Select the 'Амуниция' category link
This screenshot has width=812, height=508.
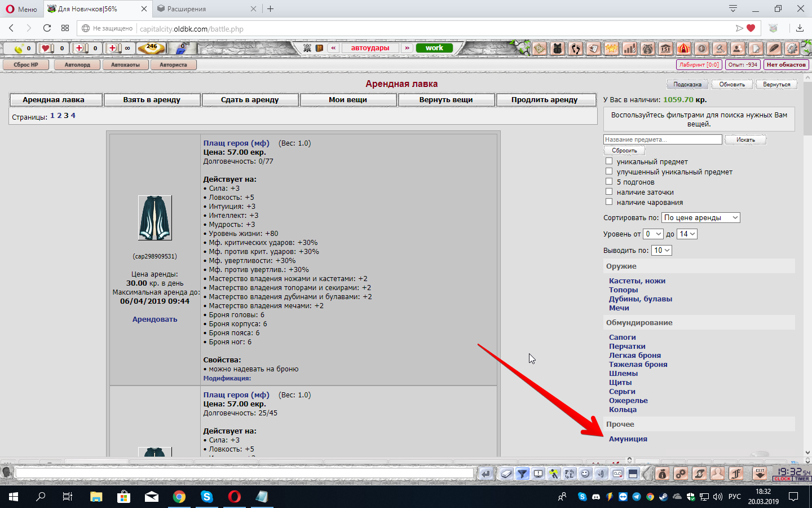(x=628, y=439)
